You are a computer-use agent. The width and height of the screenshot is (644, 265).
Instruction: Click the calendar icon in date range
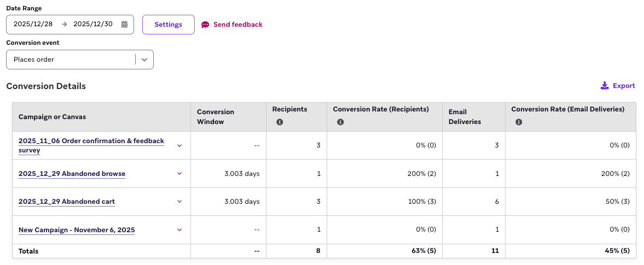point(124,25)
